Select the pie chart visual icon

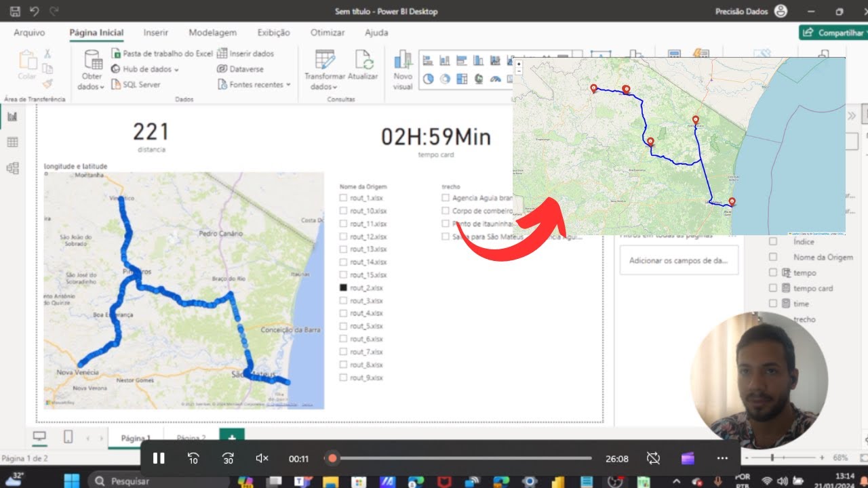point(428,79)
